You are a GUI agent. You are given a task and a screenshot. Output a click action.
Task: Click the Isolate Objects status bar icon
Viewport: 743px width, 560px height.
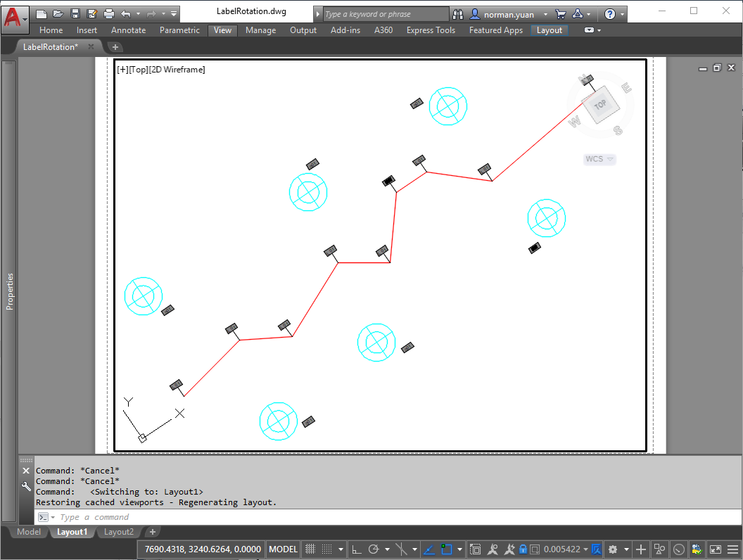(x=659, y=549)
